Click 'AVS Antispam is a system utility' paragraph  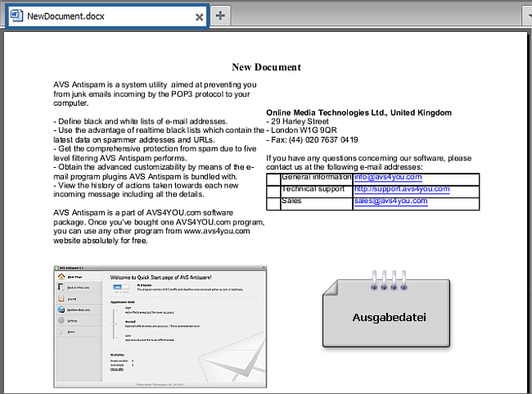[x=155, y=94]
